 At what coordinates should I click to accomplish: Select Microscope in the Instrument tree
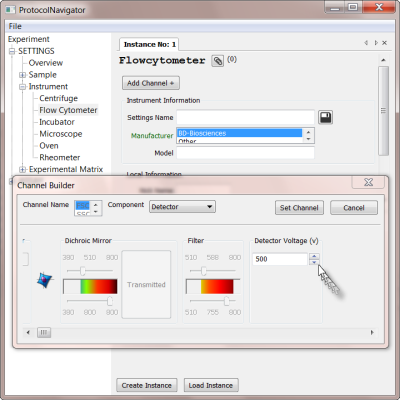(61, 134)
